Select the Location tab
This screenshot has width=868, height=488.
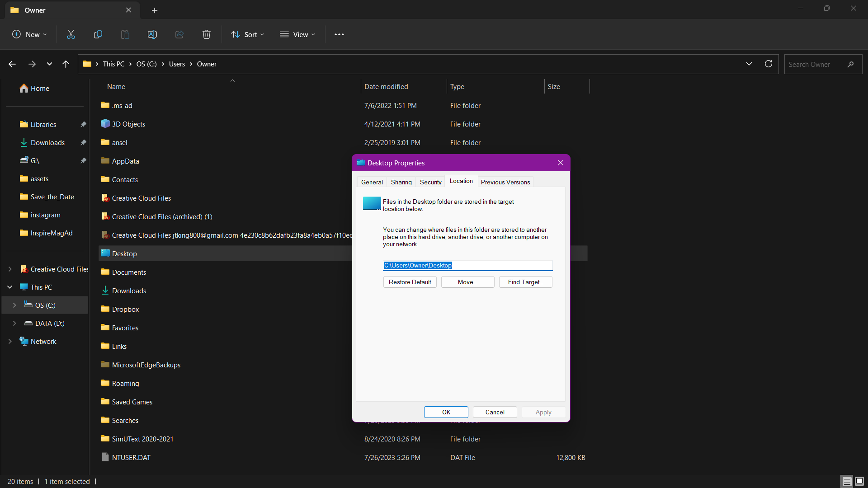tap(461, 181)
